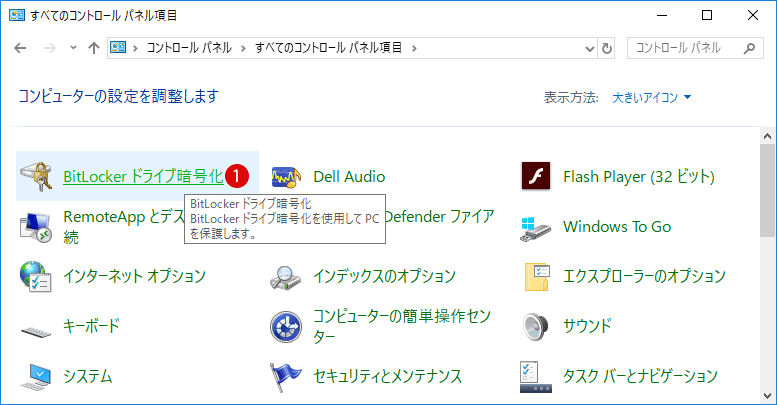Click すべてのコントロール パネル項目 breadcrumb
This screenshot has height=405, width=777.
pos(329,48)
